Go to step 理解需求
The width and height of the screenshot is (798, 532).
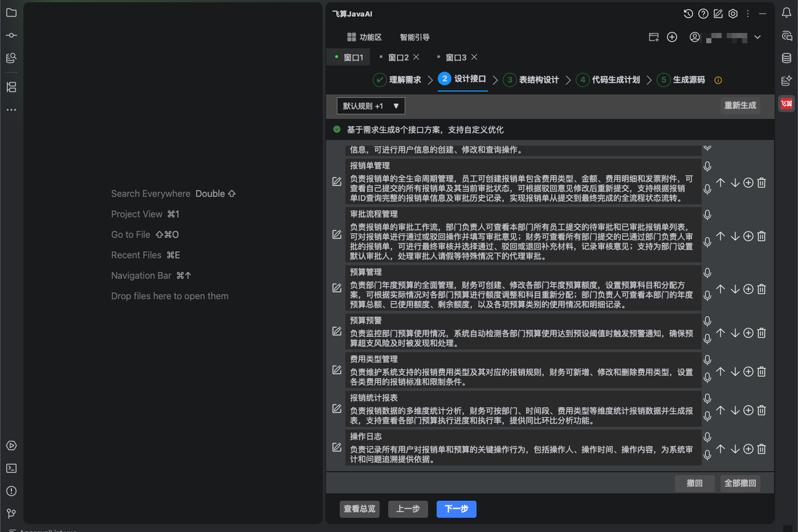(x=397, y=80)
